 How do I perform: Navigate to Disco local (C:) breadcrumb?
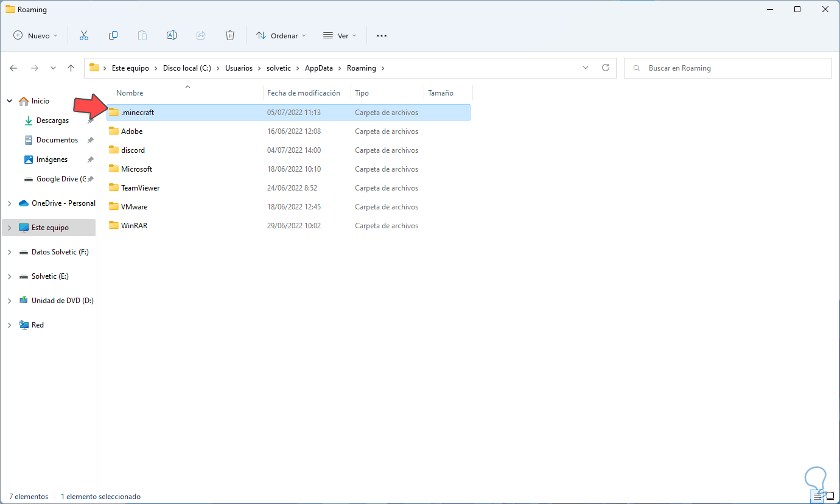click(187, 68)
